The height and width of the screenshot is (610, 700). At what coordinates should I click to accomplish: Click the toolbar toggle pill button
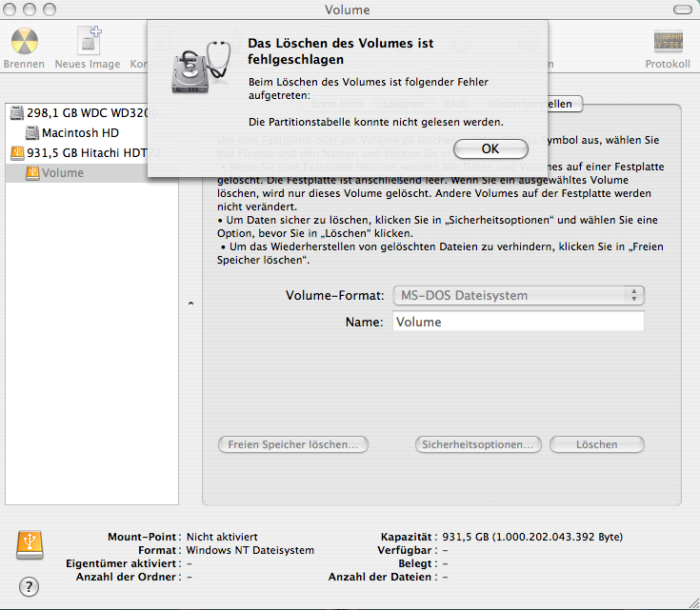(x=683, y=10)
